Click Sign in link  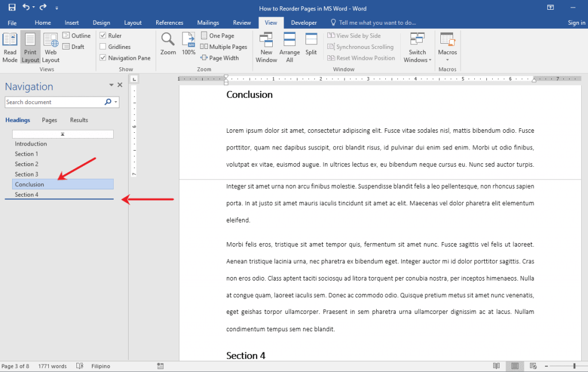click(577, 22)
